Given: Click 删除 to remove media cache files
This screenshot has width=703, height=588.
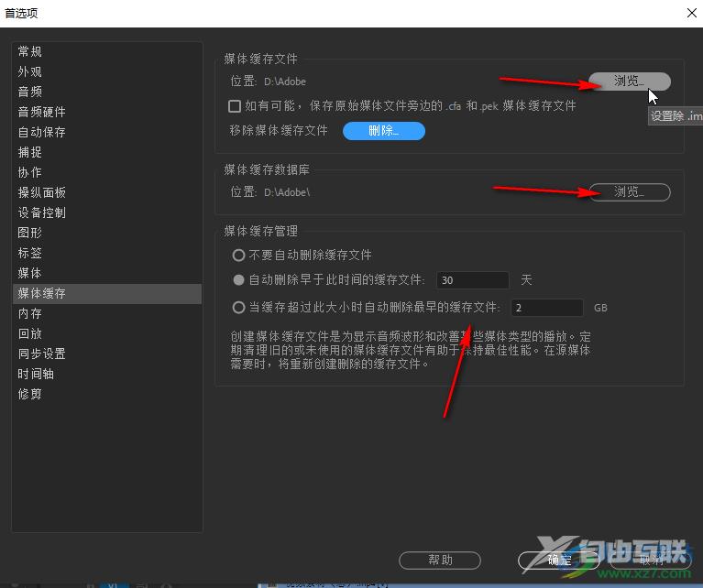Looking at the screenshot, I should click(x=384, y=131).
